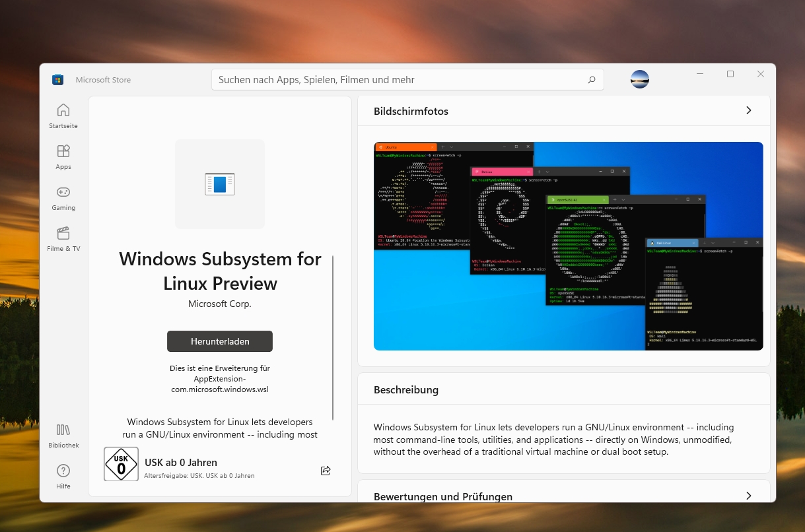
Task: Focus the Store search field
Action: 407,80
